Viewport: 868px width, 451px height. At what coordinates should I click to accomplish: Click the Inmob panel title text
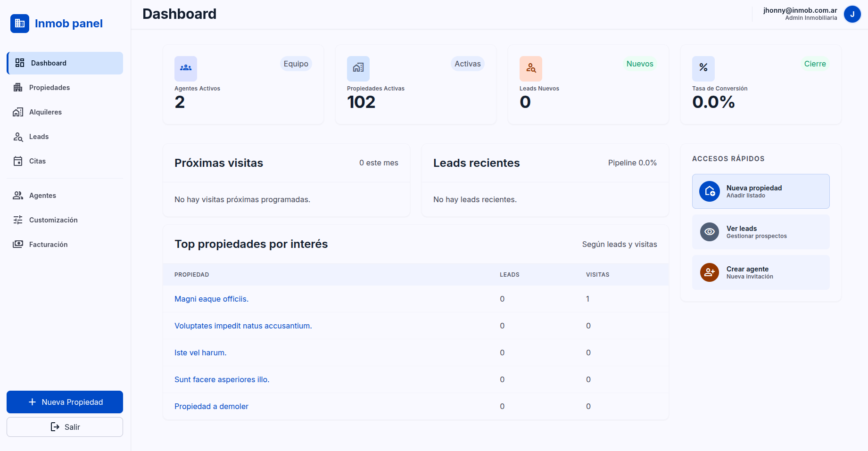tap(69, 24)
